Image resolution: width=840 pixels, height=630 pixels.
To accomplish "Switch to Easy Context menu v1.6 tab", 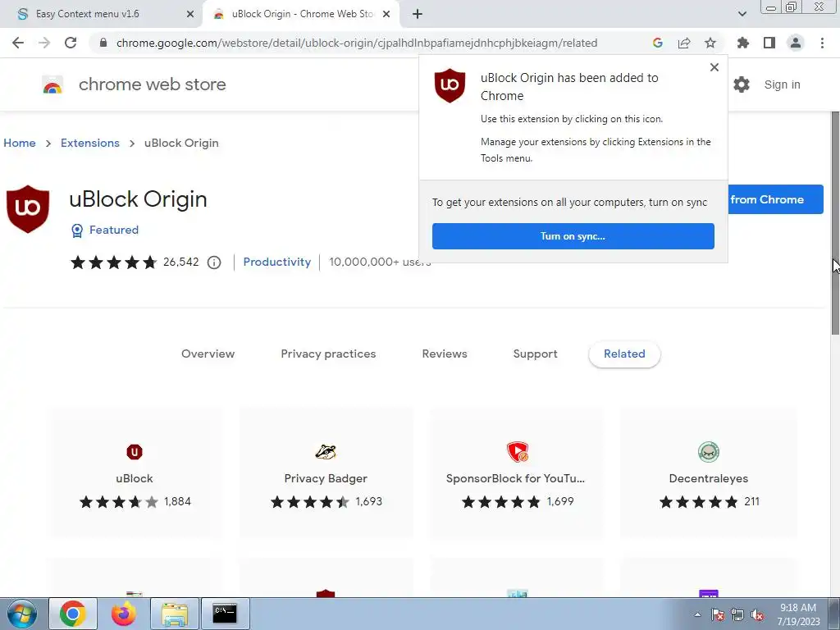I will pos(101,14).
